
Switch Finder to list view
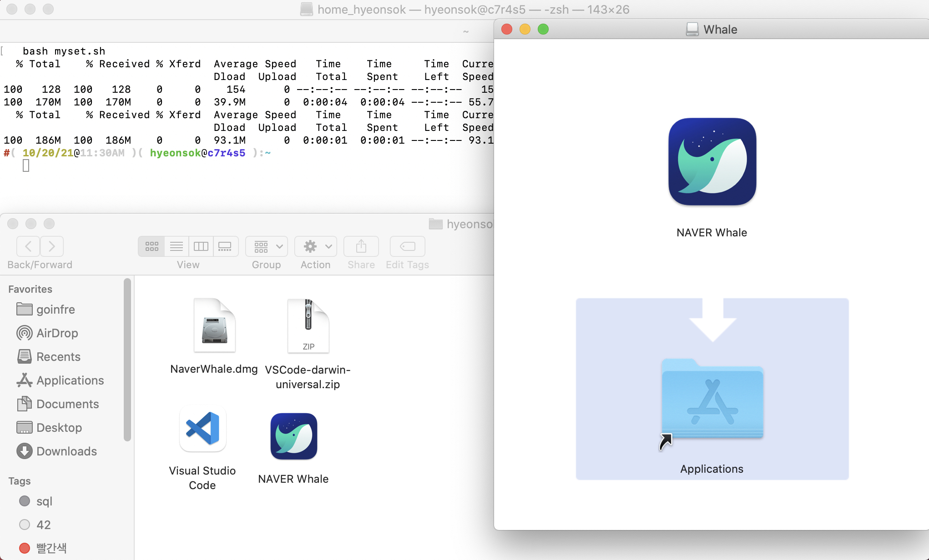(176, 246)
